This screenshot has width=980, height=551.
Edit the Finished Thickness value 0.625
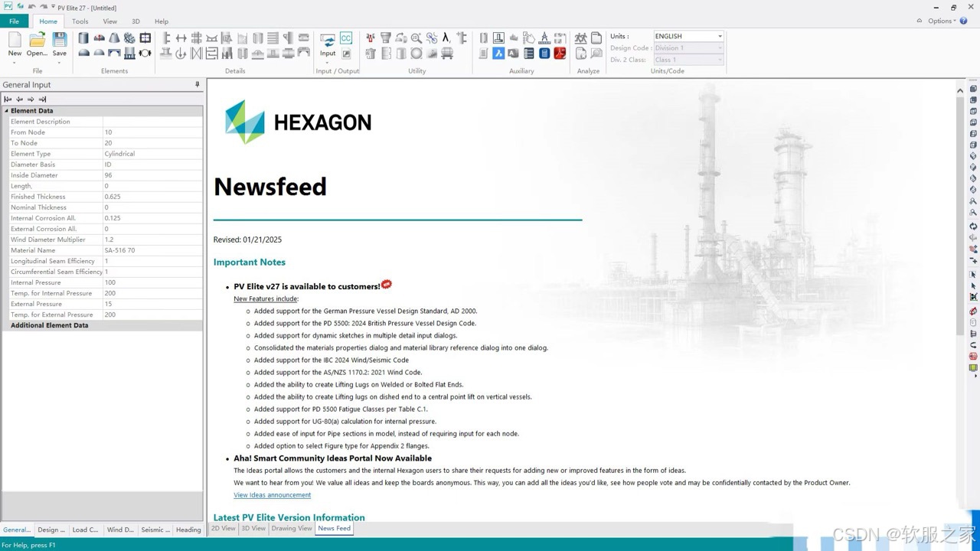click(152, 197)
